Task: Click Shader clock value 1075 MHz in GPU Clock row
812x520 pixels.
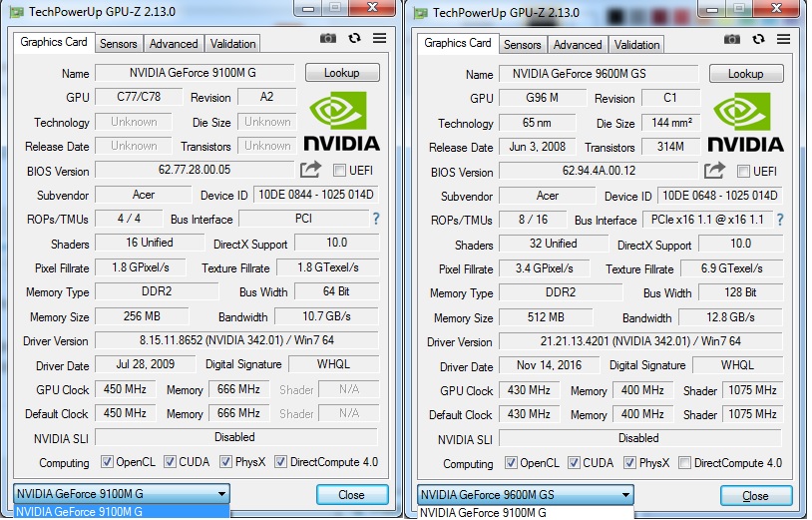Action: coord(752,390)
